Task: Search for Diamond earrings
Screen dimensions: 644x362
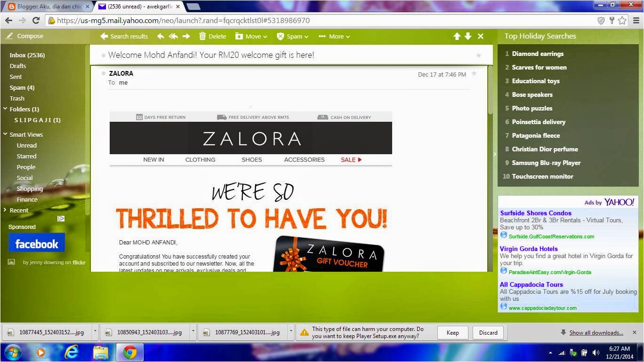Action: [x=538, y=54]
